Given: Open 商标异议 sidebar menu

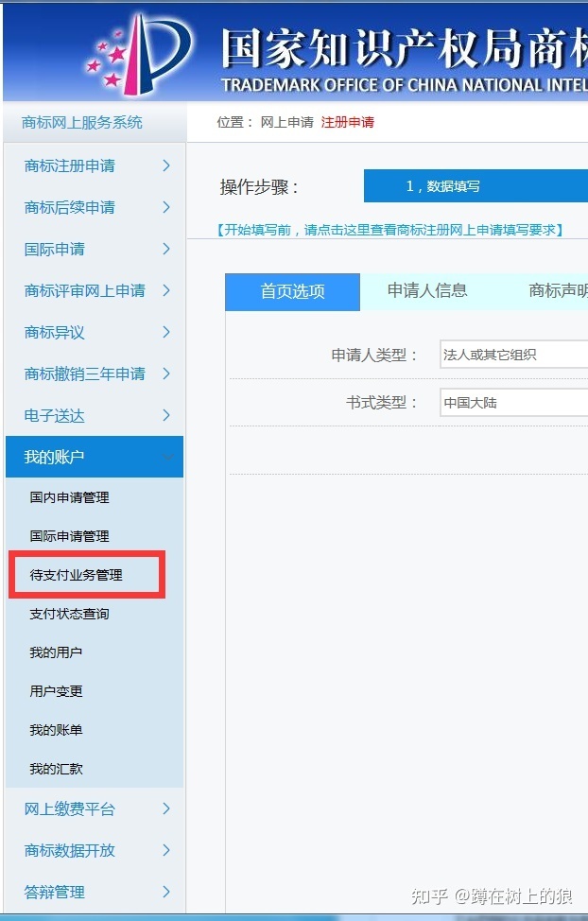Looking at the screenshot, I should (55, 332).
